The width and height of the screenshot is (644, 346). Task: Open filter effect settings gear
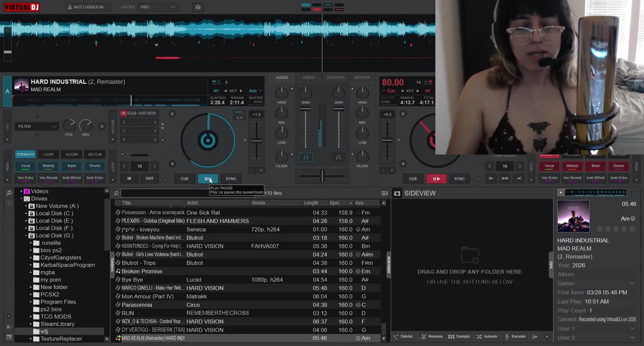(x=101, y=126)
